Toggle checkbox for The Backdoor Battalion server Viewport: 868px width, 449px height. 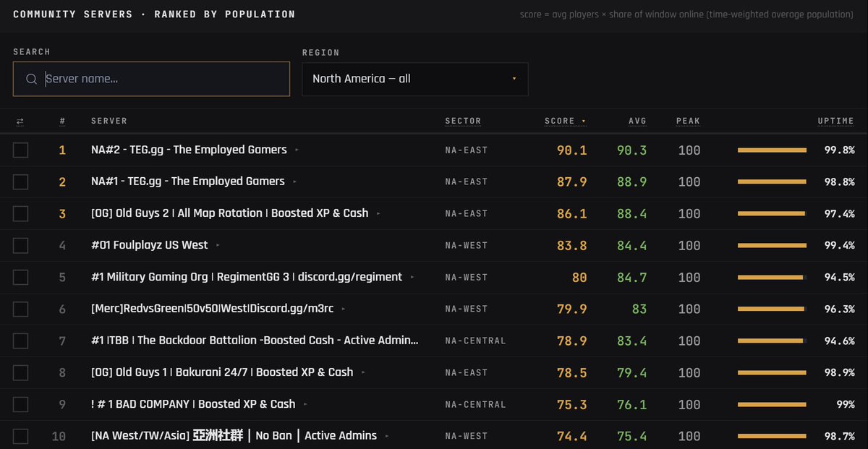pos(20,341)
